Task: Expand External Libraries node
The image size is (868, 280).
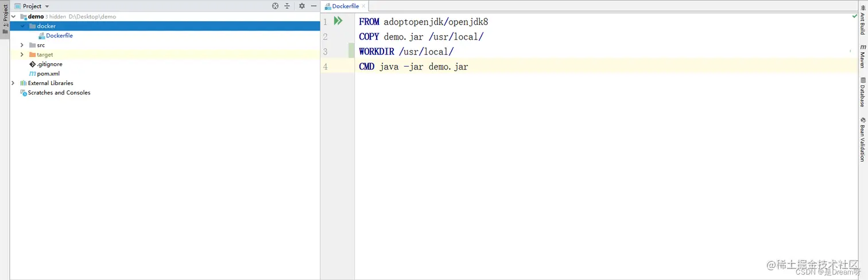Action: [x=13, y=83]
